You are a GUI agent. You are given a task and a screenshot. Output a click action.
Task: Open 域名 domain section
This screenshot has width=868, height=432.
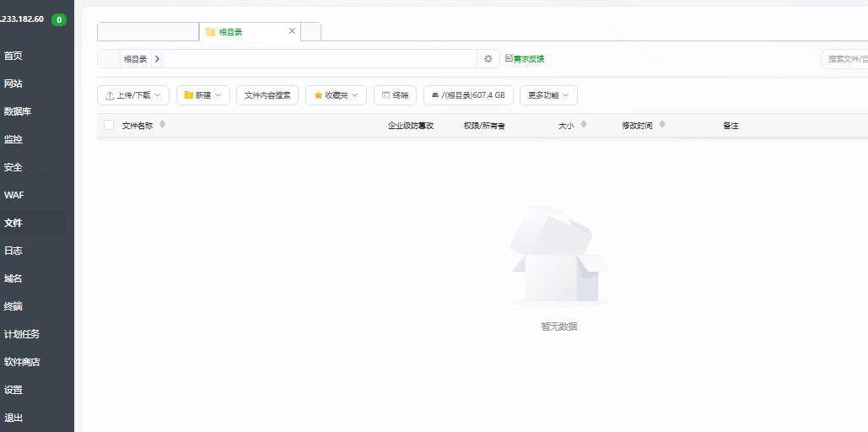[x=13, y=278]
